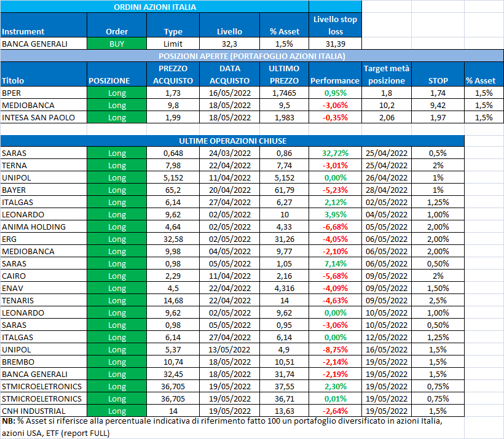Select the purchase price '14,68'

(x=173, y=300)
